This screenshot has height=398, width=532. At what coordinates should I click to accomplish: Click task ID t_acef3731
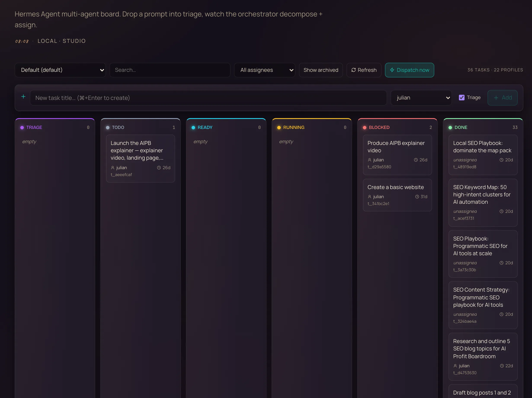pos(464,218)
